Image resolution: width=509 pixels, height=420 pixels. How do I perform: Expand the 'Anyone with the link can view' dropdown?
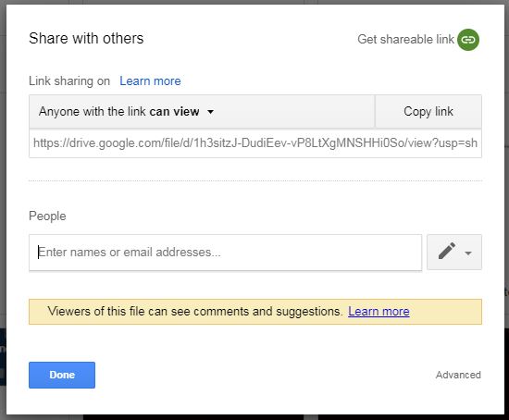(x=202, y=112)
